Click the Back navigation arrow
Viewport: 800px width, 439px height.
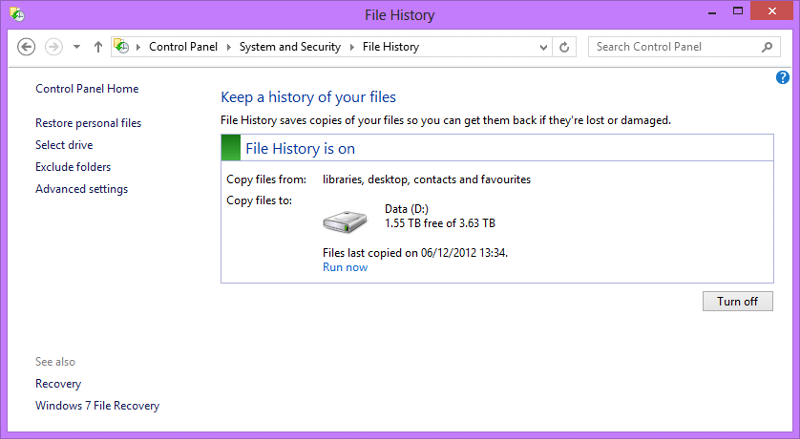pos(26,47)
